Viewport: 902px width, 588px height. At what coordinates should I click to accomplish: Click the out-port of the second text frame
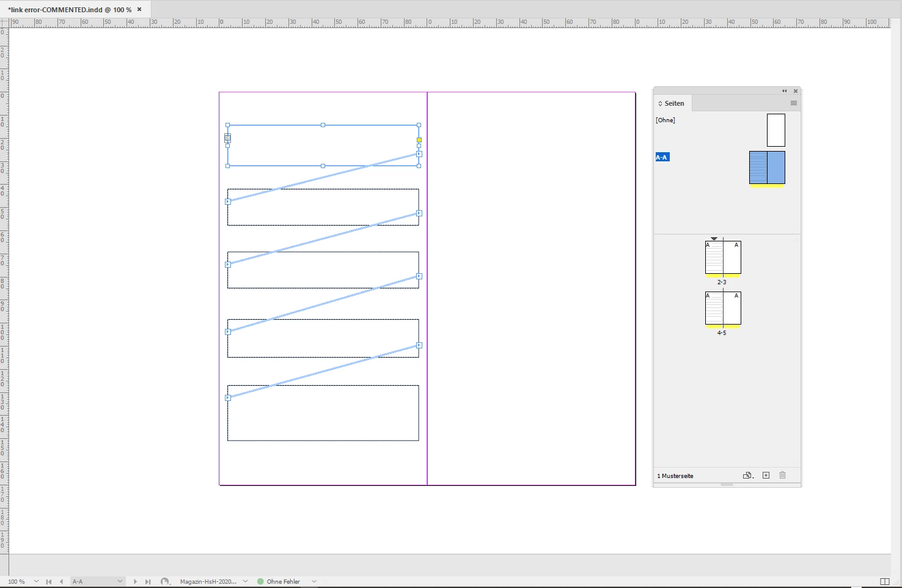[x=419, y=213]
